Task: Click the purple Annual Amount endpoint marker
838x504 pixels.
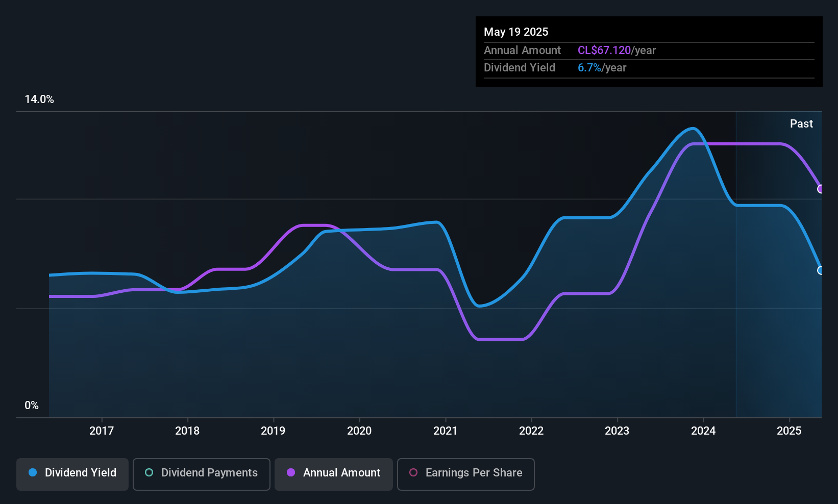Action: [x=821, y=189]
